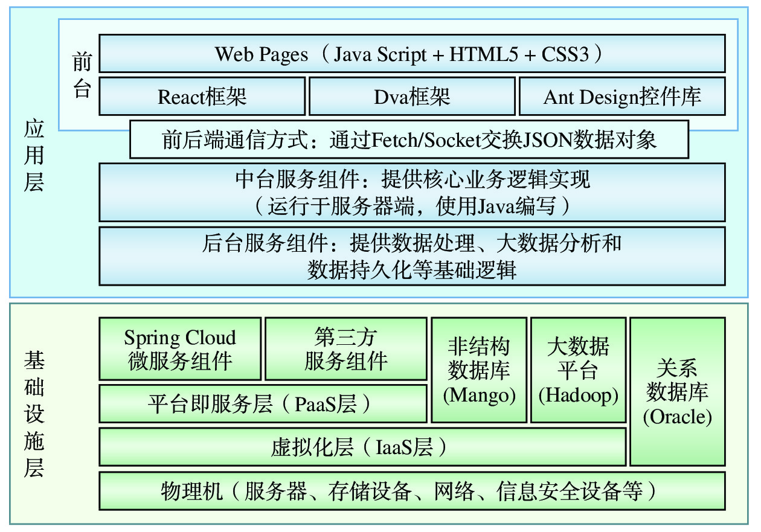Click the 前后端通信方式 block
This screenshot has height=532, width=761.
click(409, 139)
